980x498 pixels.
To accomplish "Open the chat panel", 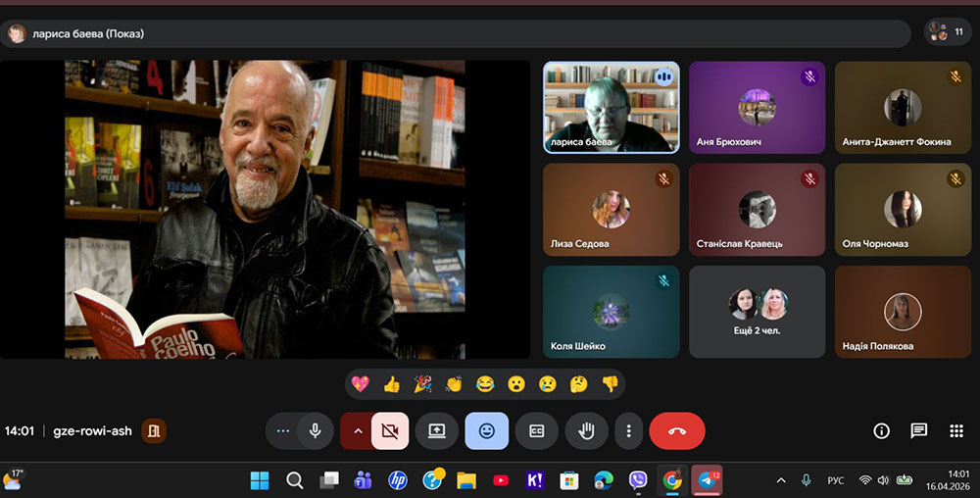I will tap(918, 430).
